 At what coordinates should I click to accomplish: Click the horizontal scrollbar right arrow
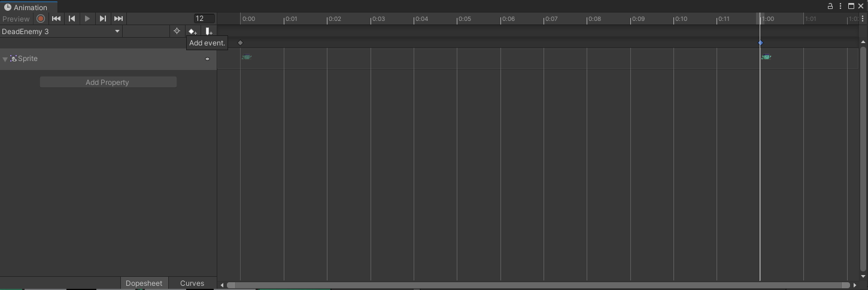tap(854, 285)
